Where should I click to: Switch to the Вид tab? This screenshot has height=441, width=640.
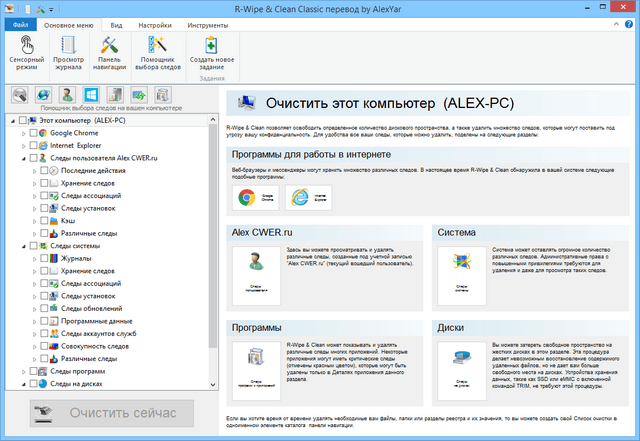(x=116, y=25)
